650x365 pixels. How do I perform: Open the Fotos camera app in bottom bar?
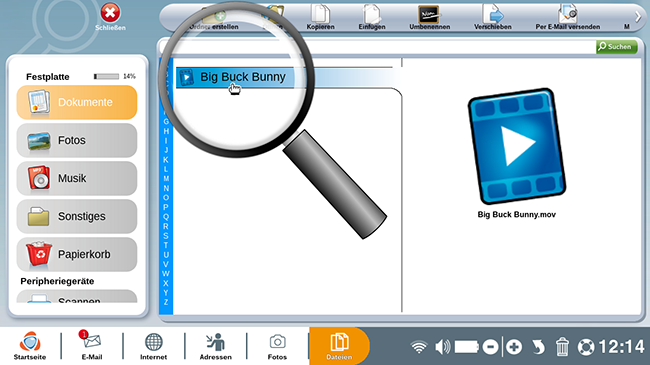[x=277, y=346]
